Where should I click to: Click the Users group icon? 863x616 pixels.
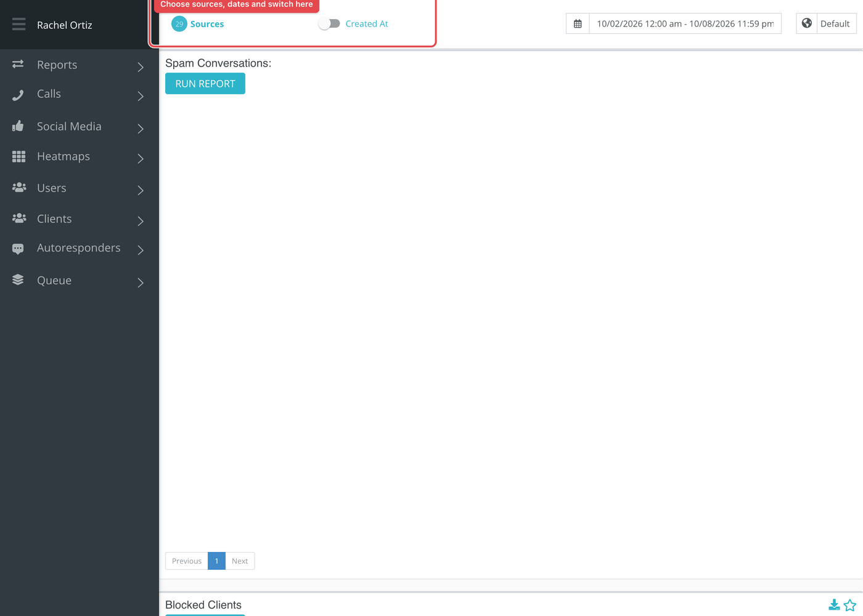[19, 187]
